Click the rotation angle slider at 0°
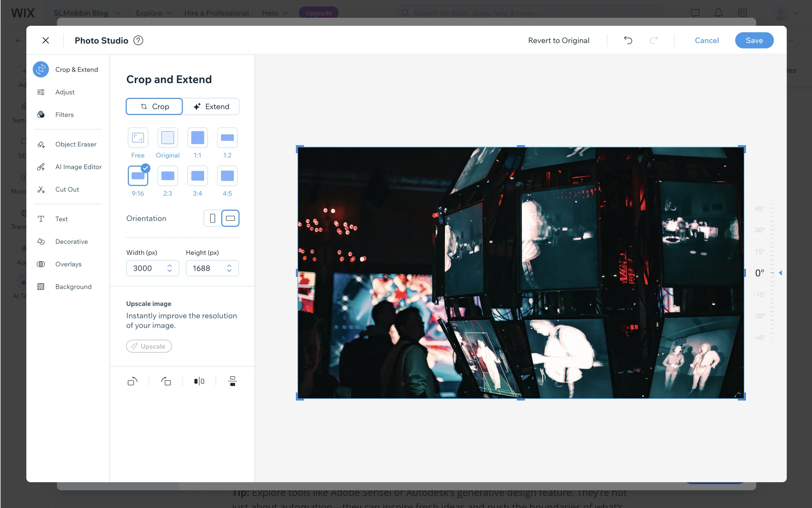812x508 pixels. click(x=772, y=273)
